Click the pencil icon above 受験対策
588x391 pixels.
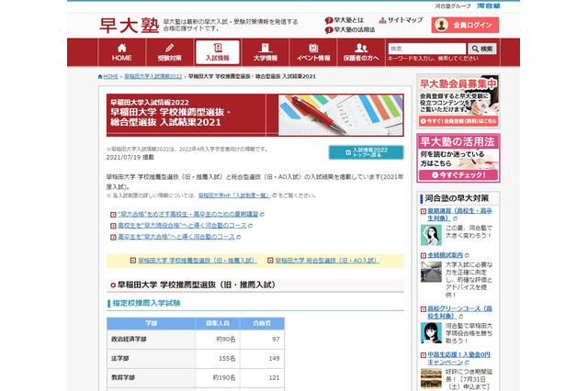pos(169,48)
